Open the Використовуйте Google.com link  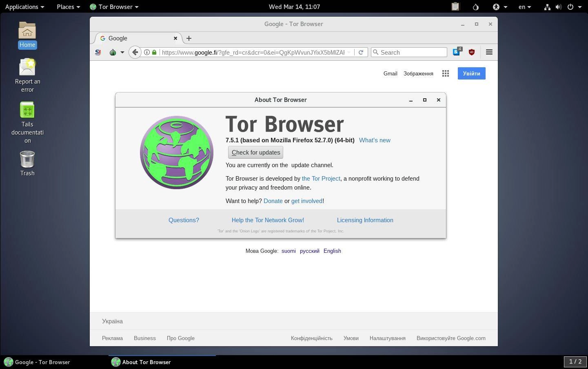[x=451, y=338]
